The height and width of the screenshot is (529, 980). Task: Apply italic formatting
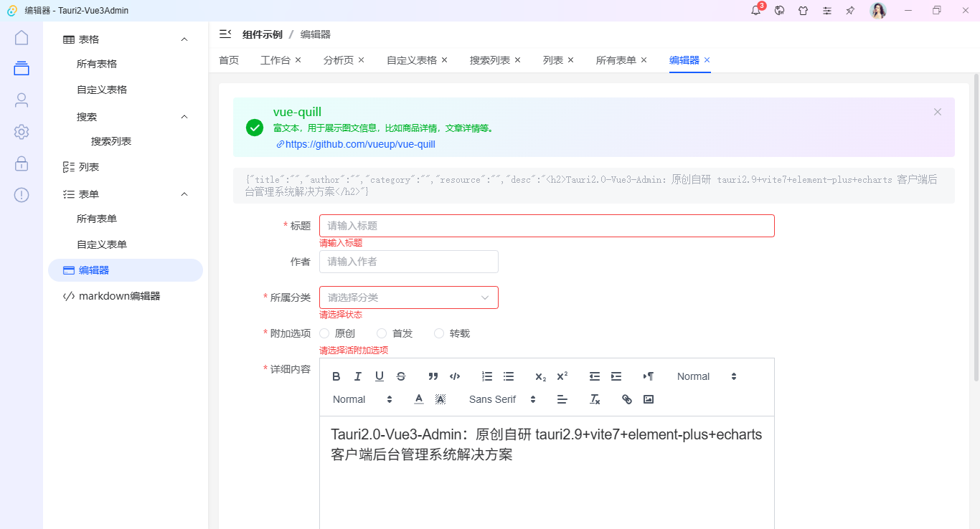click(x=357, y=376)
